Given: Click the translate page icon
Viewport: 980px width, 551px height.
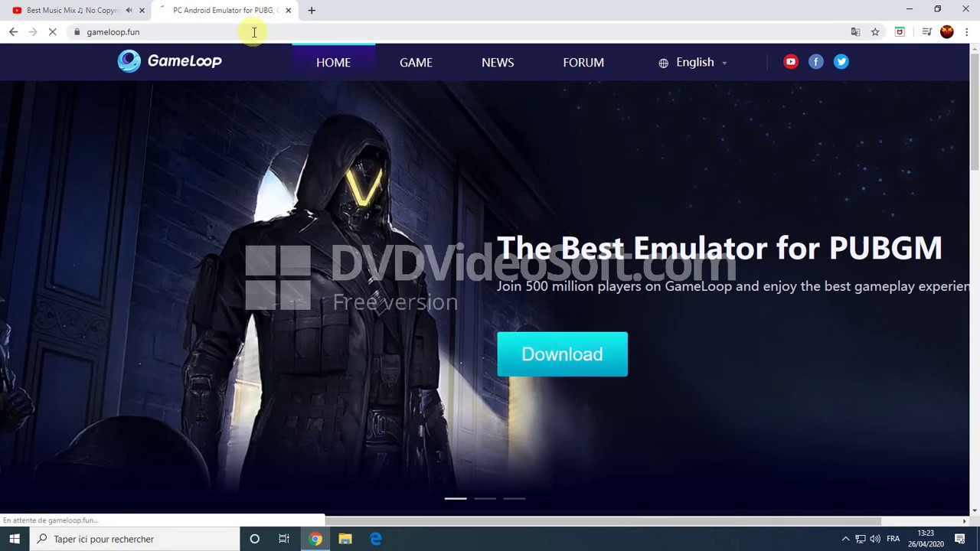Looking at the screenshot, I should point(855,31).
